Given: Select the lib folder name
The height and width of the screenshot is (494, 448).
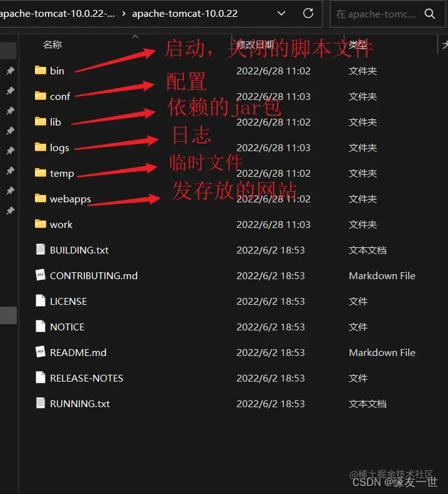Looking at the screenshot, I should [x=56, y=122].
